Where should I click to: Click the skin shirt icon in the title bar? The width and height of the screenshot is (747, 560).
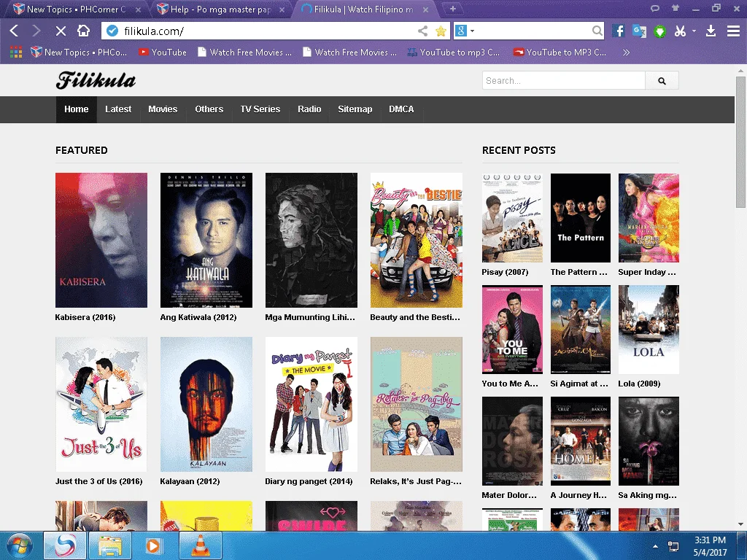676,8
